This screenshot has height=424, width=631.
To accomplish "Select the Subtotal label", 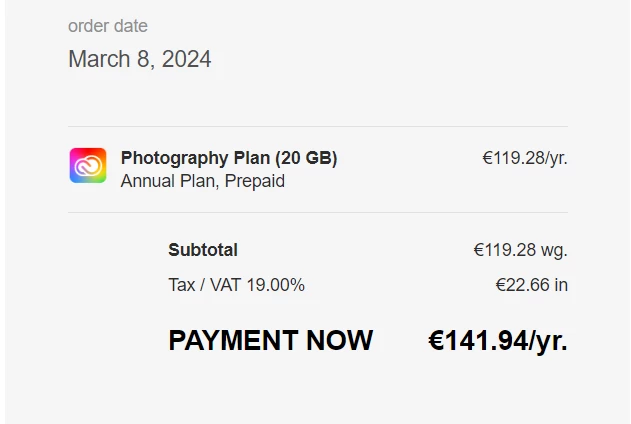I will click(x=203, y=250).
